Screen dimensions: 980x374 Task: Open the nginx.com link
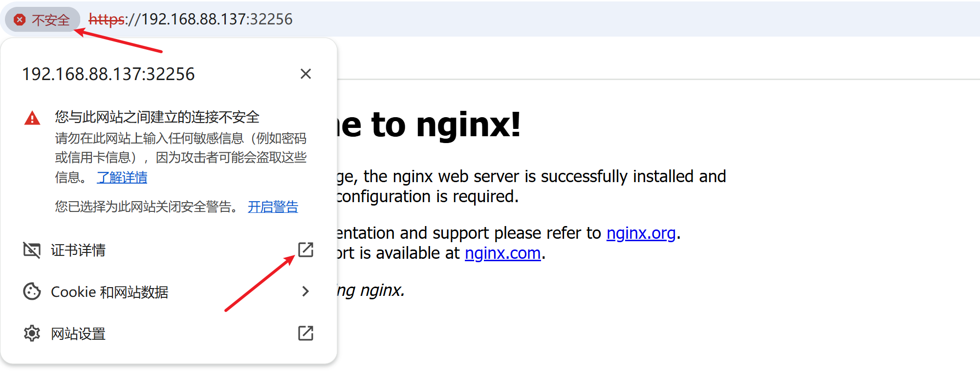pos(503,253)
